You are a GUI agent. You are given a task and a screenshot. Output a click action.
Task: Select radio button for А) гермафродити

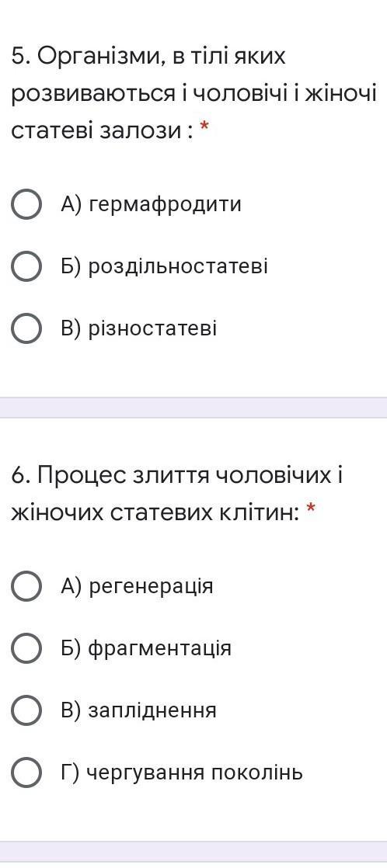[26, 205]
